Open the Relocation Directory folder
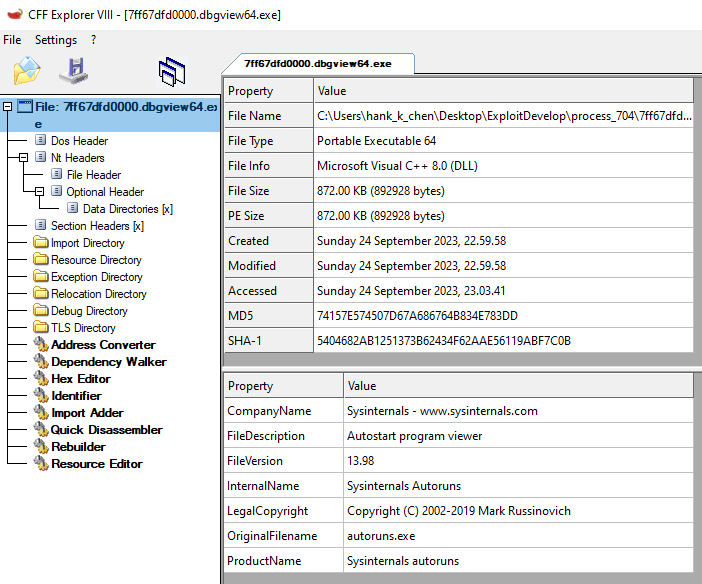 point(98,294)
